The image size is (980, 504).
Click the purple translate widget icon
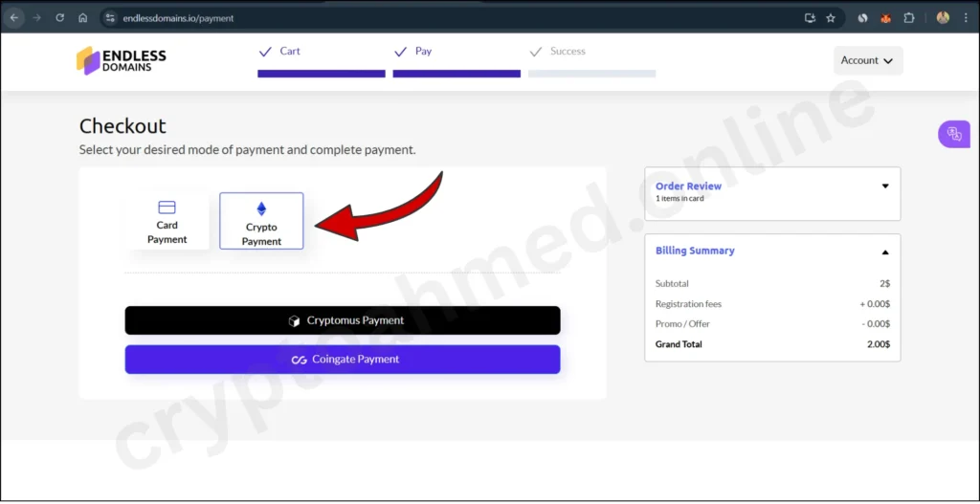(954, 134)
